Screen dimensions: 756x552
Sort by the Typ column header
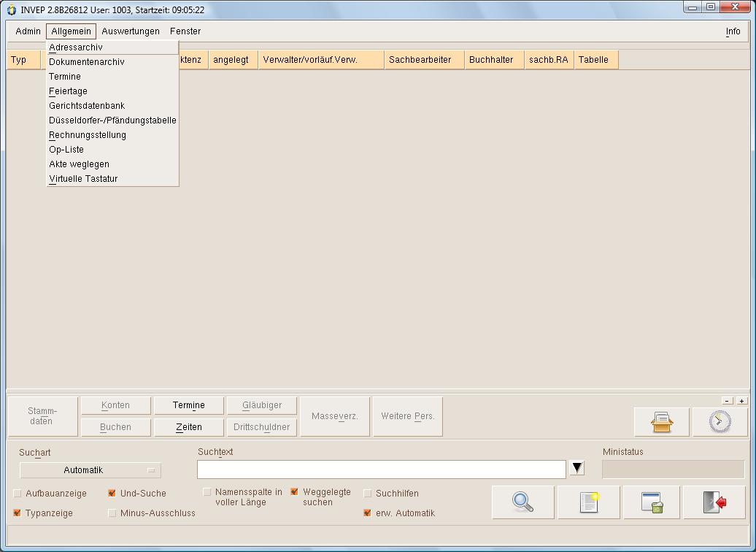[x=23, y=60]
